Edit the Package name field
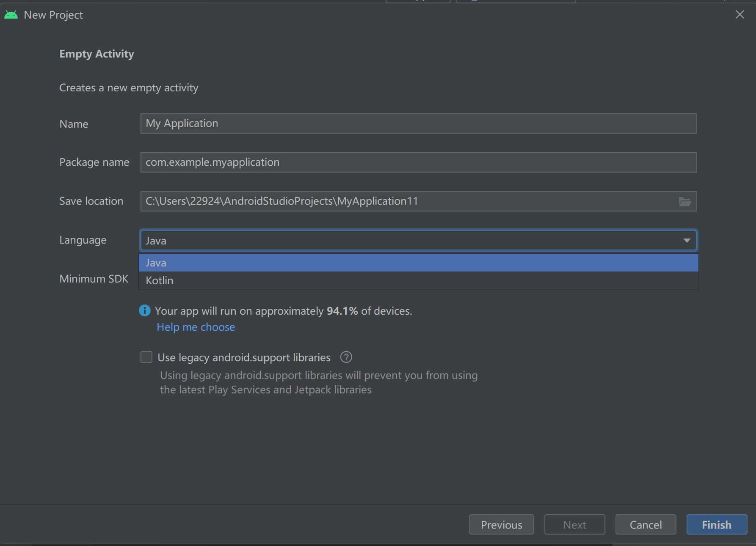756x546 pixels. (x=419, y=162)
